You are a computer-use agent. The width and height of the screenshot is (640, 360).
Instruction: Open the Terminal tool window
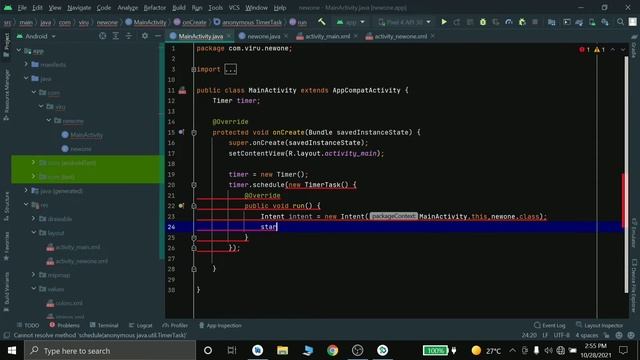pyautogui.click(x=104, y=325)
